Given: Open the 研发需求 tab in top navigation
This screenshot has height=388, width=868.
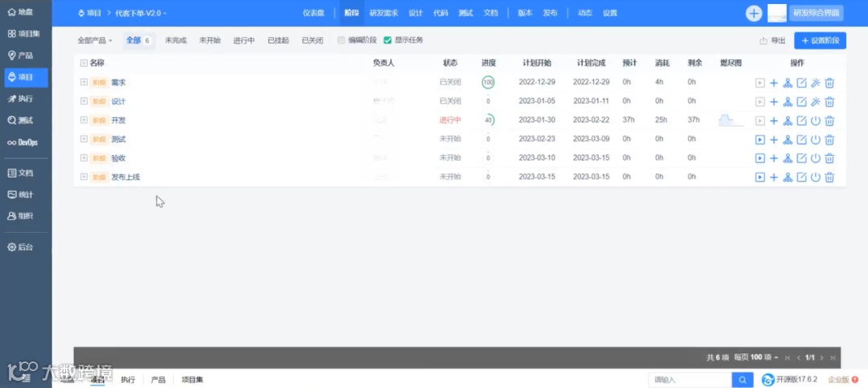Looking at the screenshot, I should (383, 13).
